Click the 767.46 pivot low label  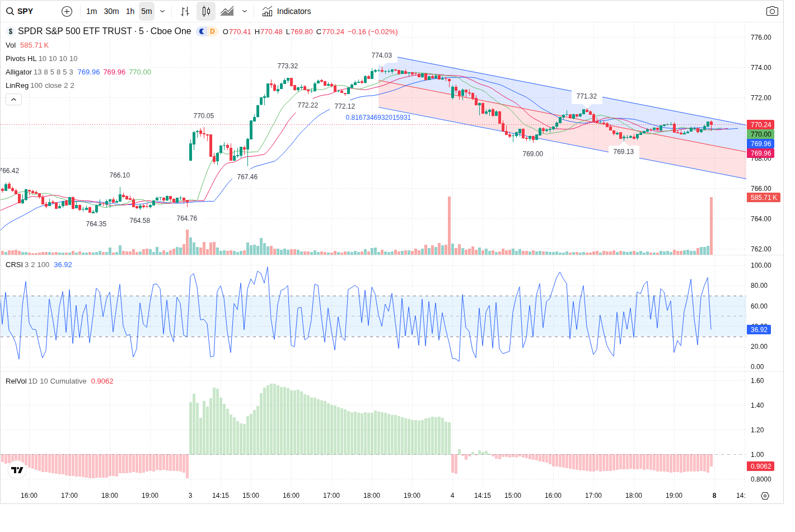point(247,177)
